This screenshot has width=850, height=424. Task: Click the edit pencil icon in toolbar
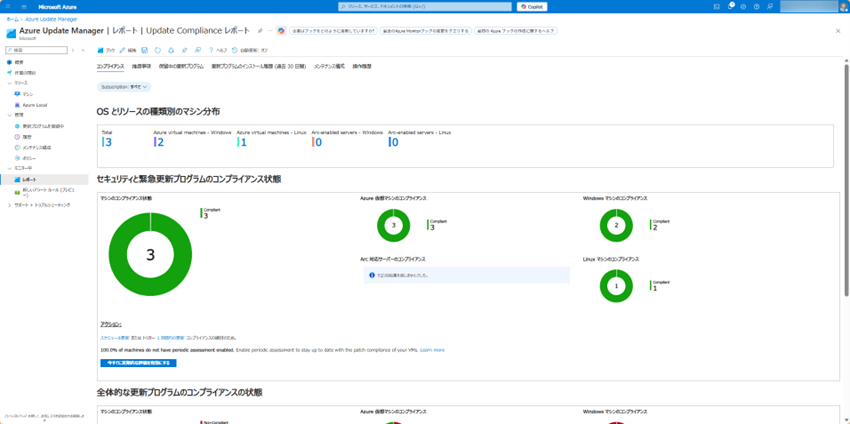coord(123,49)
